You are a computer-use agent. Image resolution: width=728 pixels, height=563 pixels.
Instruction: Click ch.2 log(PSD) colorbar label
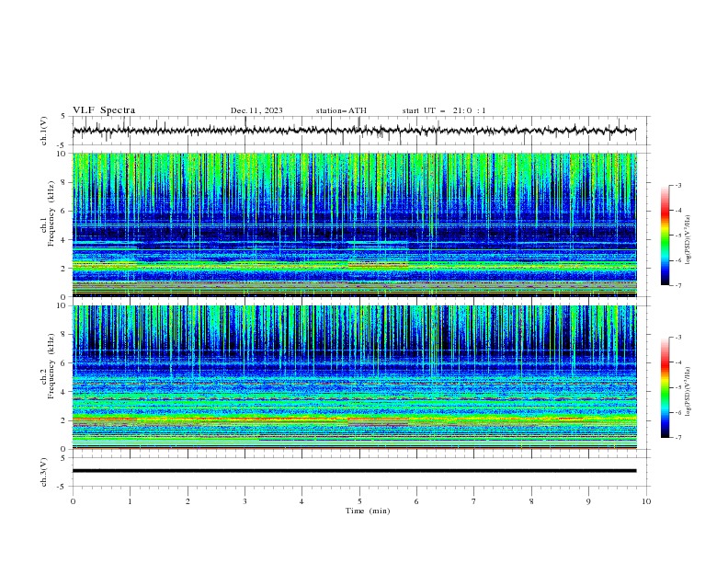pos(688,392)
